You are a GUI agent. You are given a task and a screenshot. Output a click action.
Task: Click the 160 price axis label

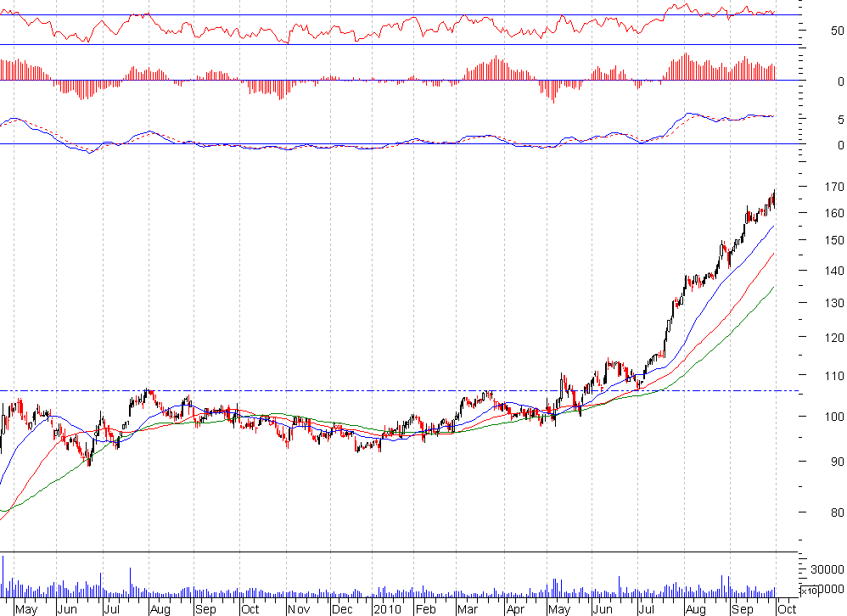click(x=834, y=213)
